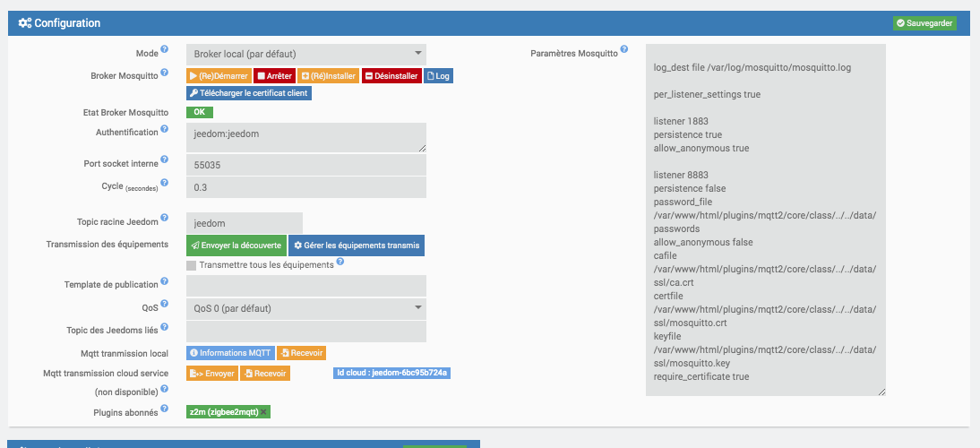This screenshot has height=448, width=980.
Task: Click the Topic des Jeedoms liés field
Action: point(306,332)
